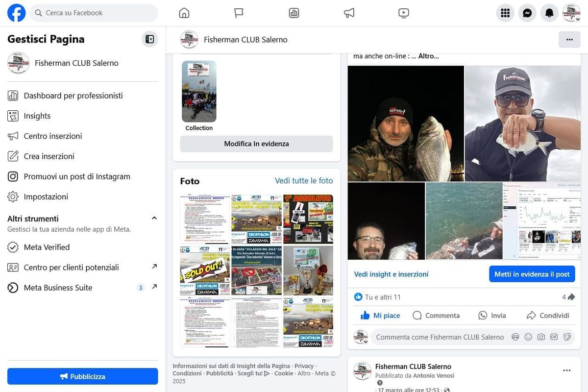Viewport: 588px width, 392px height.
Task: Click the Commenta come Fisherman CLUB Salerno field
Action: [440, 337]
